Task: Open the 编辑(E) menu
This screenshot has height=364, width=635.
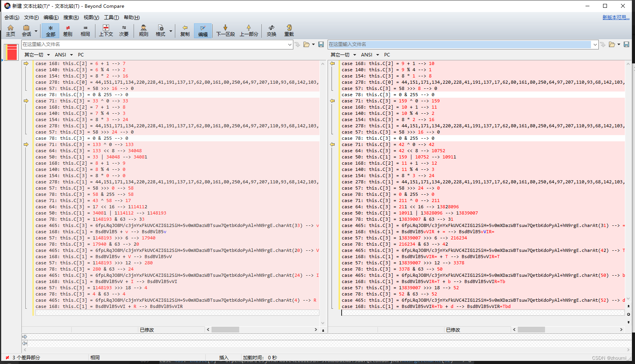Action: coord(51,18)
